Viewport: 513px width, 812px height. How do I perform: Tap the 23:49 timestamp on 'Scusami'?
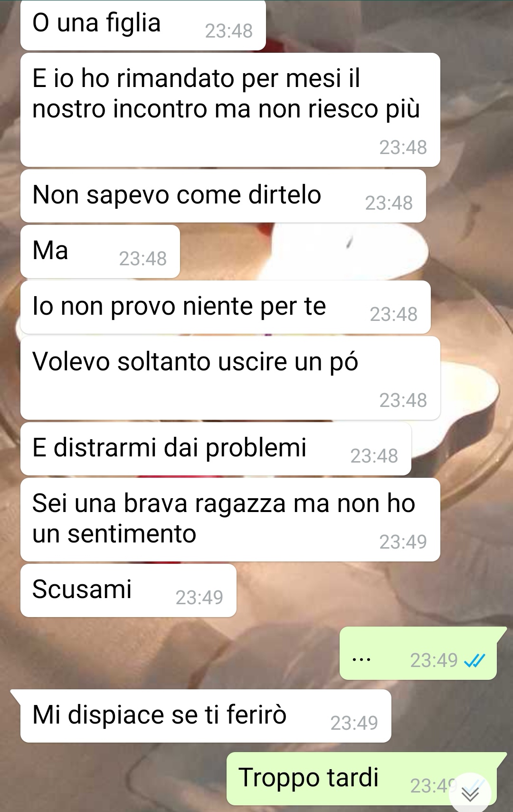click(x=199, y=598)
